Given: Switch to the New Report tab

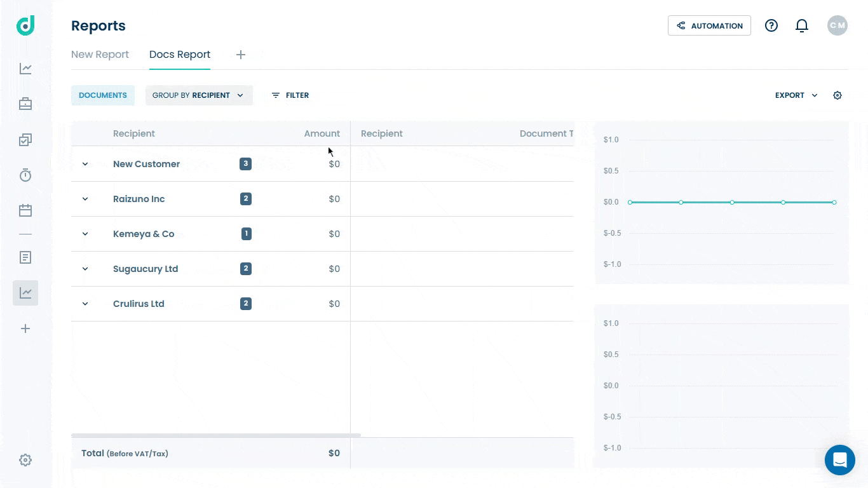Looking at the screenshot, I should pyautogui.click(x=100, y=55).
